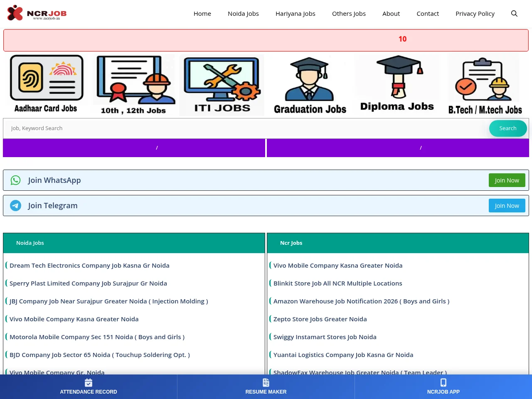
Task: Open Zepto Store Jobs Greater Noida link
Action: 320,319
